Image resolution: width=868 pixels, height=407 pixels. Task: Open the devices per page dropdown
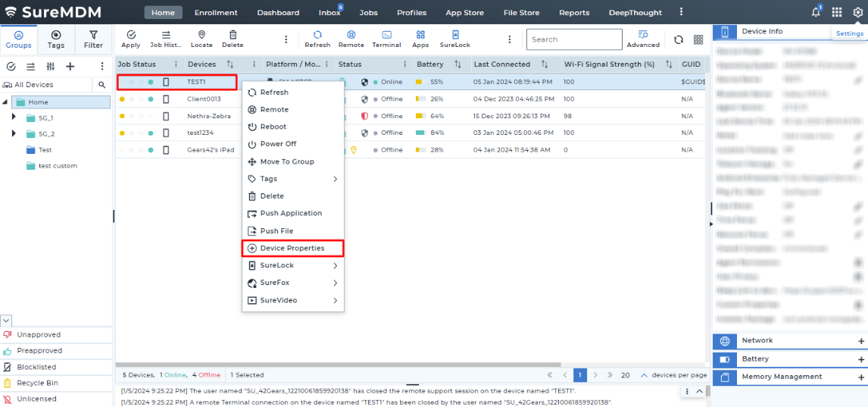(644, 375)
